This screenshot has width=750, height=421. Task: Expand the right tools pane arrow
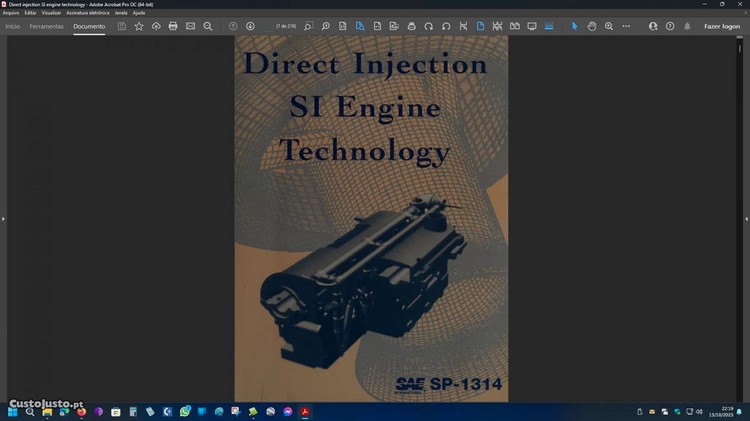click(x=746, y=218)
